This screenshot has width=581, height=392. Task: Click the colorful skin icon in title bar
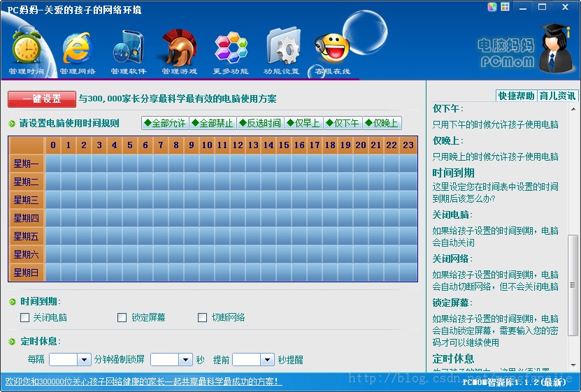click(492, 7)
